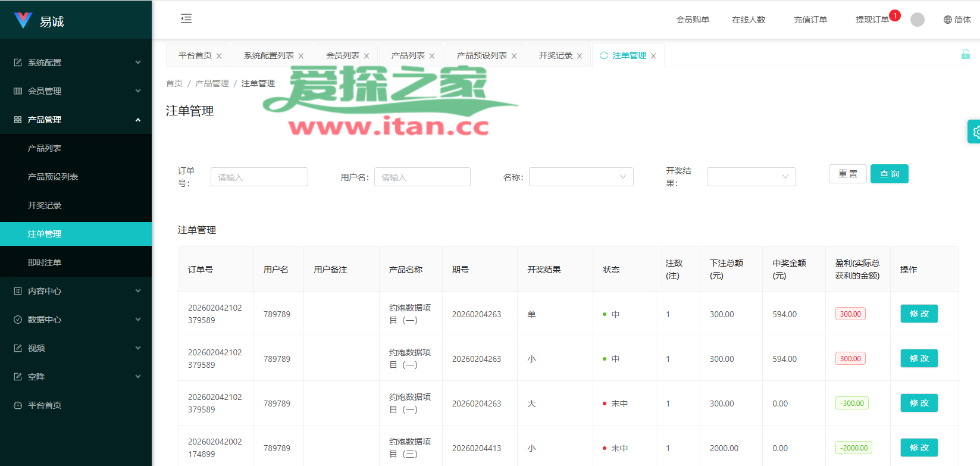Close the 平台首页 tab
980x466 pixels.
click(219, 56)
